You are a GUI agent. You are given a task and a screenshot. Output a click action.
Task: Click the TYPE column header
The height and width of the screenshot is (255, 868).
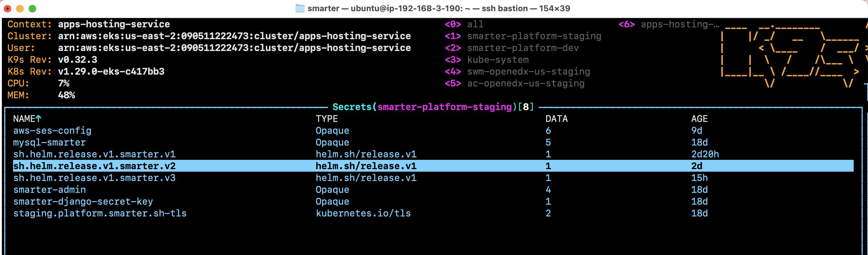point(327,118)
